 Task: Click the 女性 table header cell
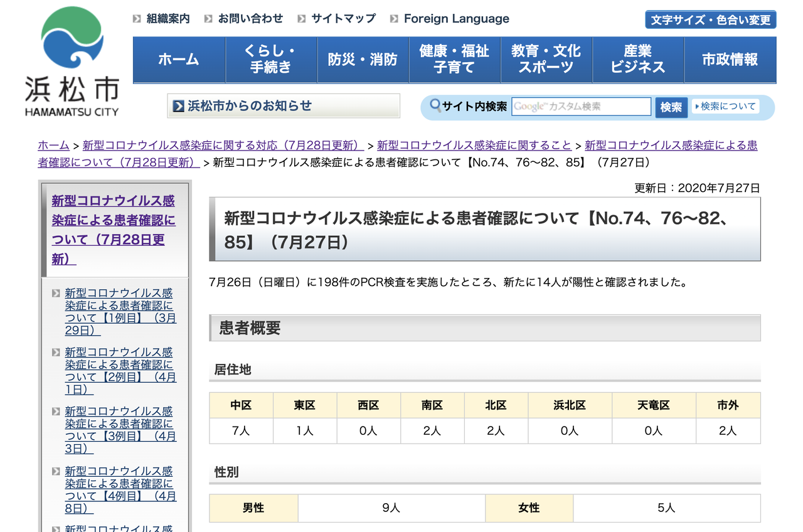(x=529, y=508)
